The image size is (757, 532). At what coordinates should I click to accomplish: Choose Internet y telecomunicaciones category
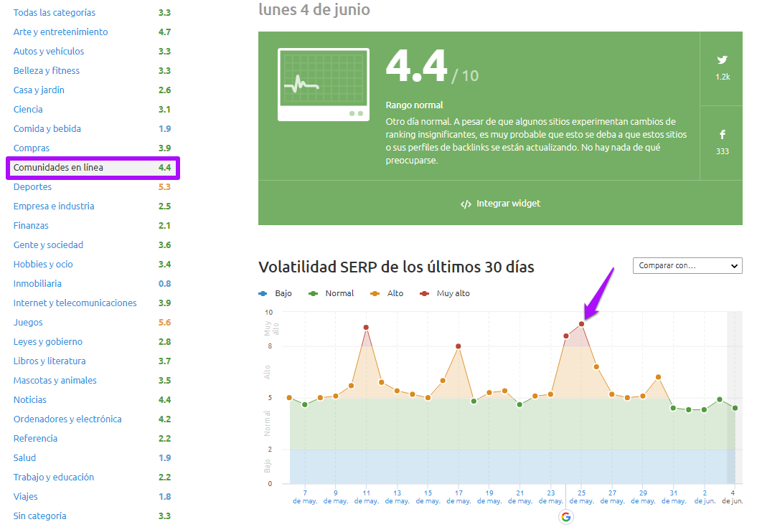[x=75, y=303]
